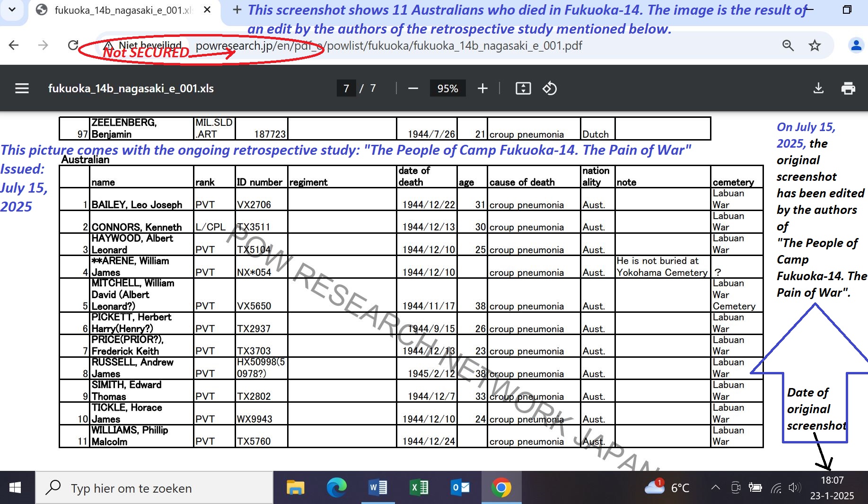Viewport: 868px width, 504px height.
Task: Click the Windows taskbar search box
Action: pyautogui.click(x=155, y=488)
